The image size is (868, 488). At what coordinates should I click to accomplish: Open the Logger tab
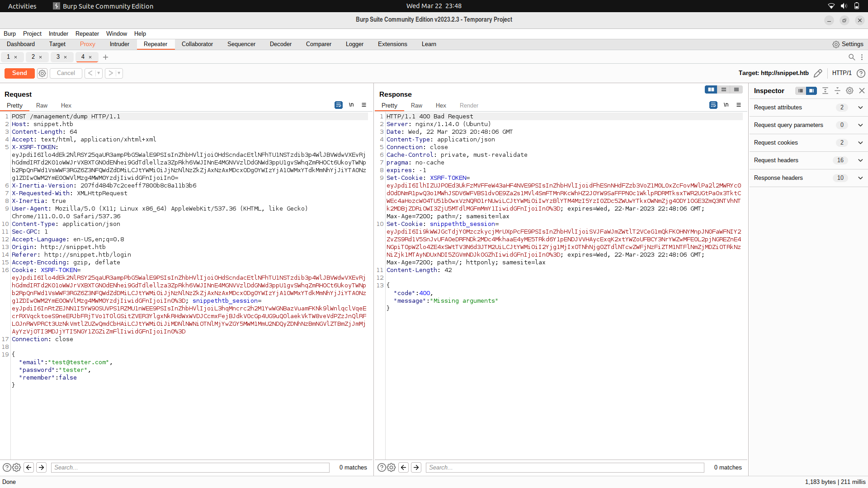354,44
